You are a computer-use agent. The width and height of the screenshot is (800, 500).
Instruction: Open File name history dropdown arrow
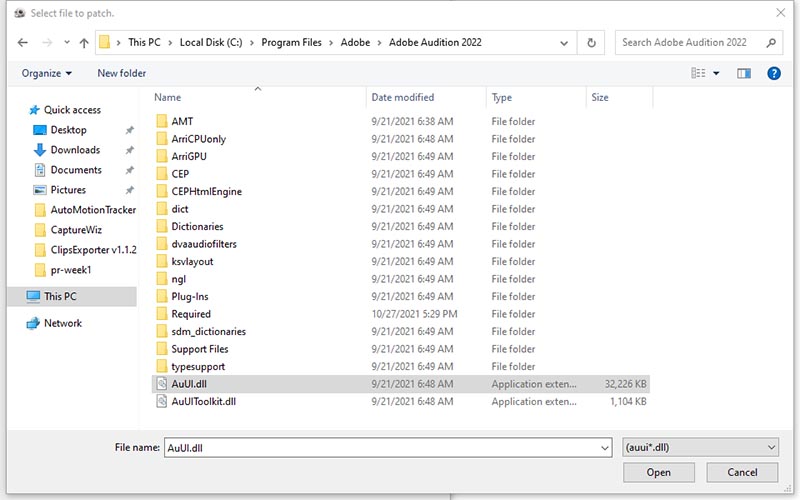pyautogui.click(x=605, y=448)
